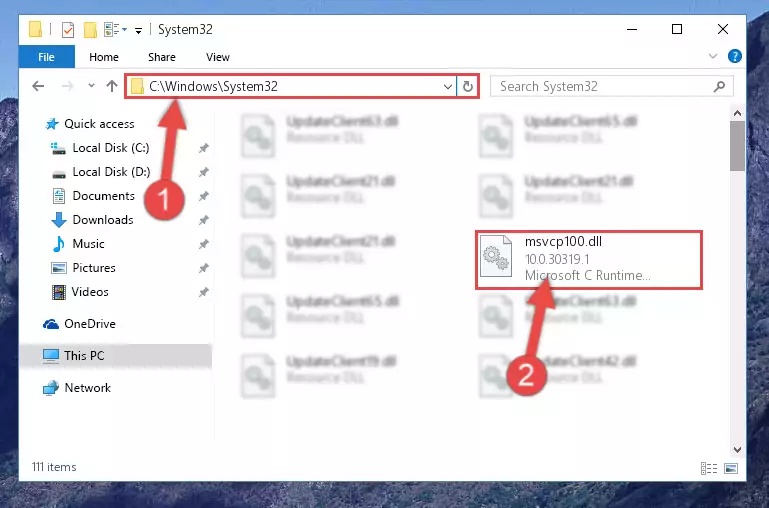Go forward with the forward arrow
The width and height of the screenshot is (769, 508).
67,86
